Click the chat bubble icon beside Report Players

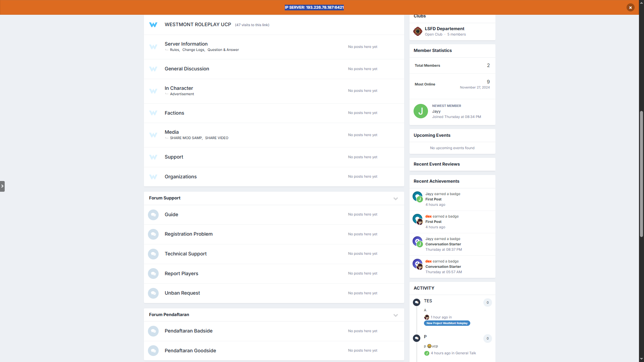(x=153, y=274)
